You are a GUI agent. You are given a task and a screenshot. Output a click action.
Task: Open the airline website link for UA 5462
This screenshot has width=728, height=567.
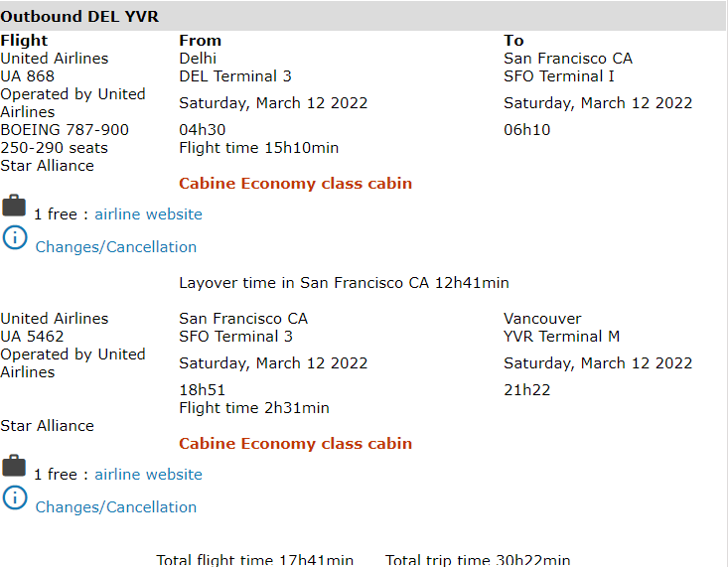[x=148, y=475]
